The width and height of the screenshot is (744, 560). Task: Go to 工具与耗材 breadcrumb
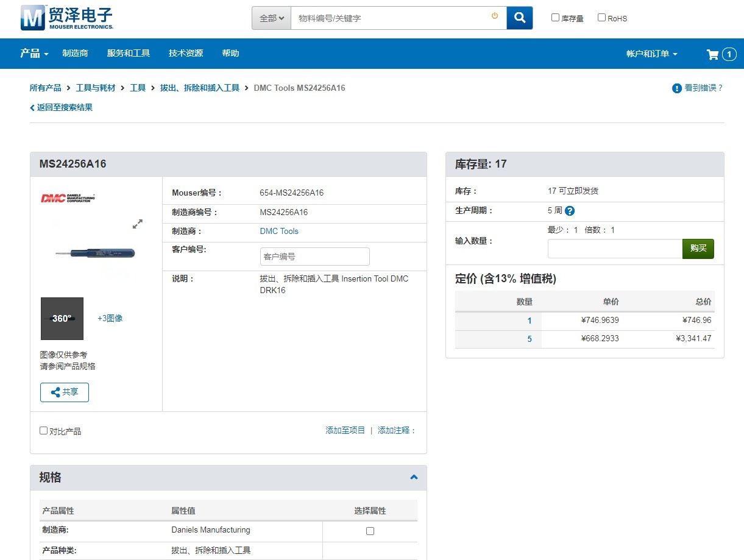(96, 88)
